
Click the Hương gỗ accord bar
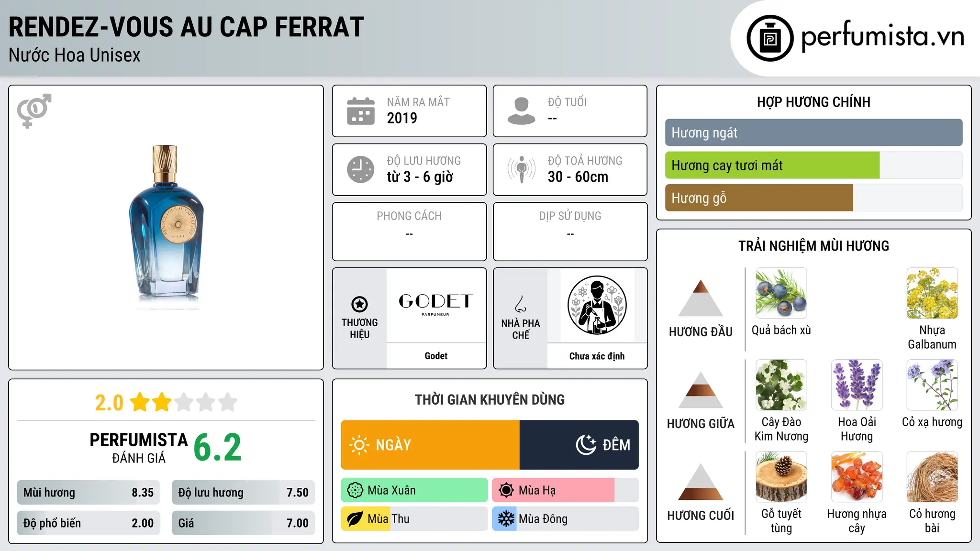pyautogui.click(x=813, y=198)
